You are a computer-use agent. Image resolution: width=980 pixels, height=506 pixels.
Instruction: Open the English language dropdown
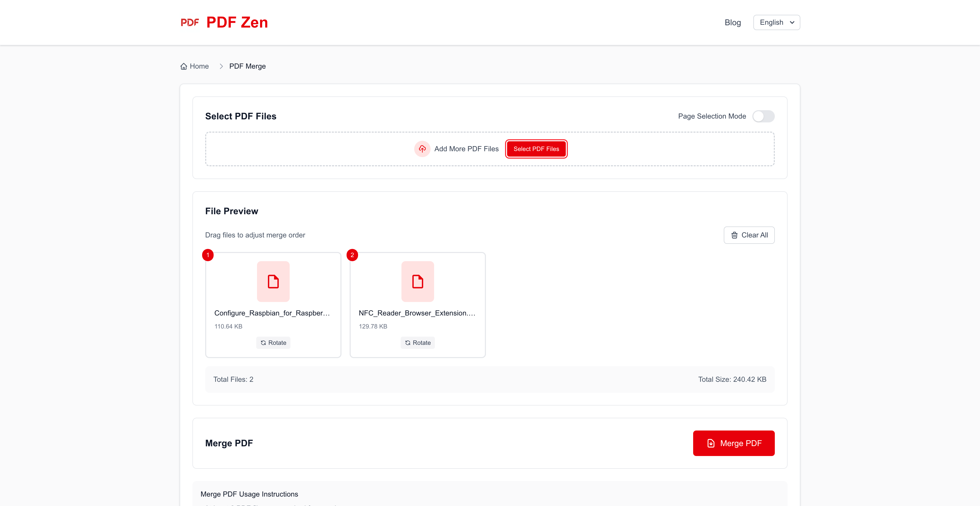[x=776, y=22]
